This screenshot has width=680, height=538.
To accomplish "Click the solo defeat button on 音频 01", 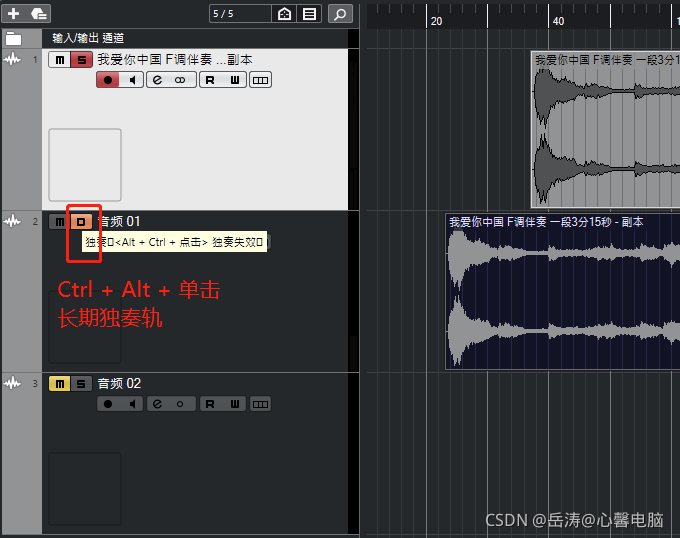I will [81, 222].
